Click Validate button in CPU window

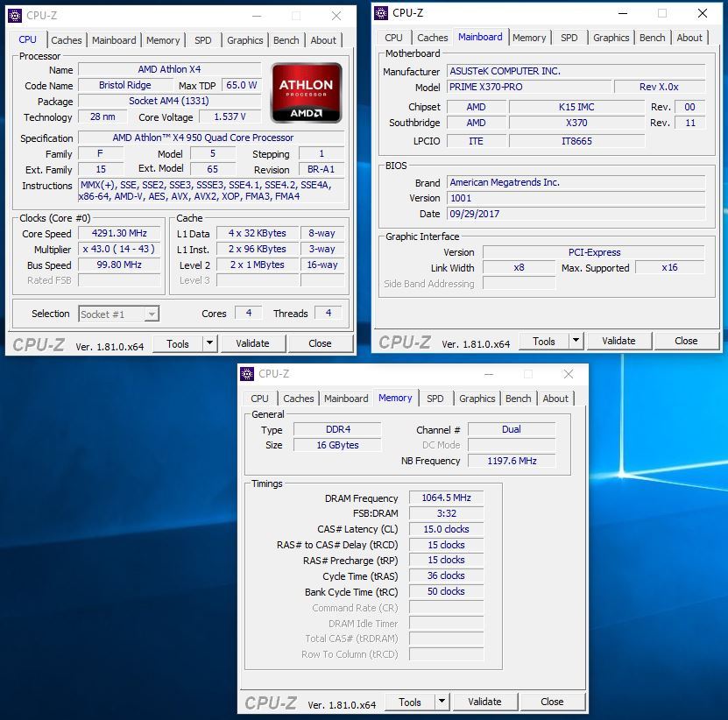click(x=252, y=343)
